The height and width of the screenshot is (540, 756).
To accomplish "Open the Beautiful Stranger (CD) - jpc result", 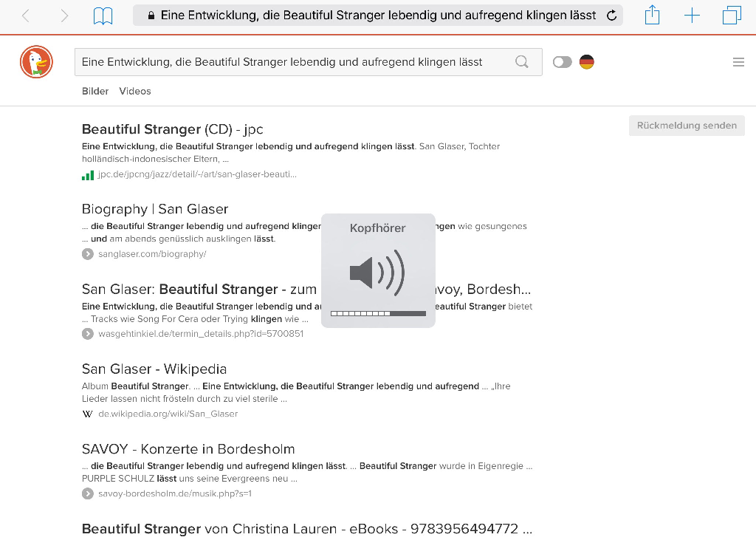I will [173, 129].
